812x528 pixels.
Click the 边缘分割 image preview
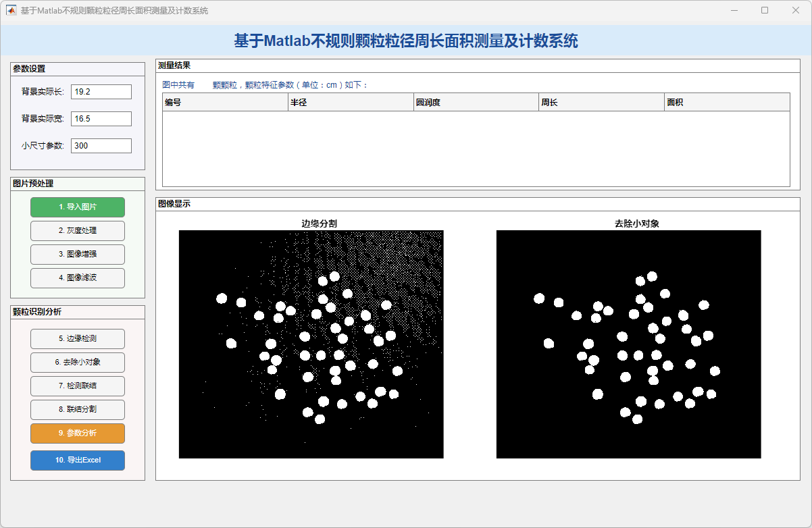311,344
